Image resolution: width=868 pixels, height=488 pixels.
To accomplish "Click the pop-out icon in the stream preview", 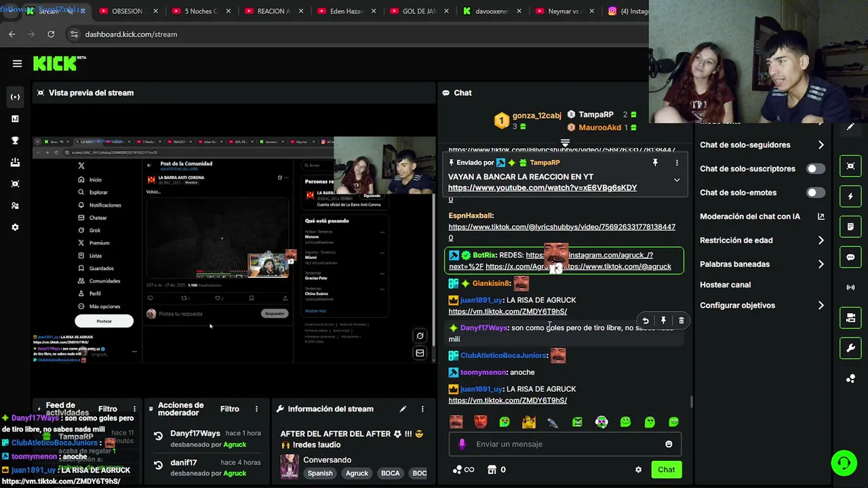I will pyautogui.click(x=420, y=336).
